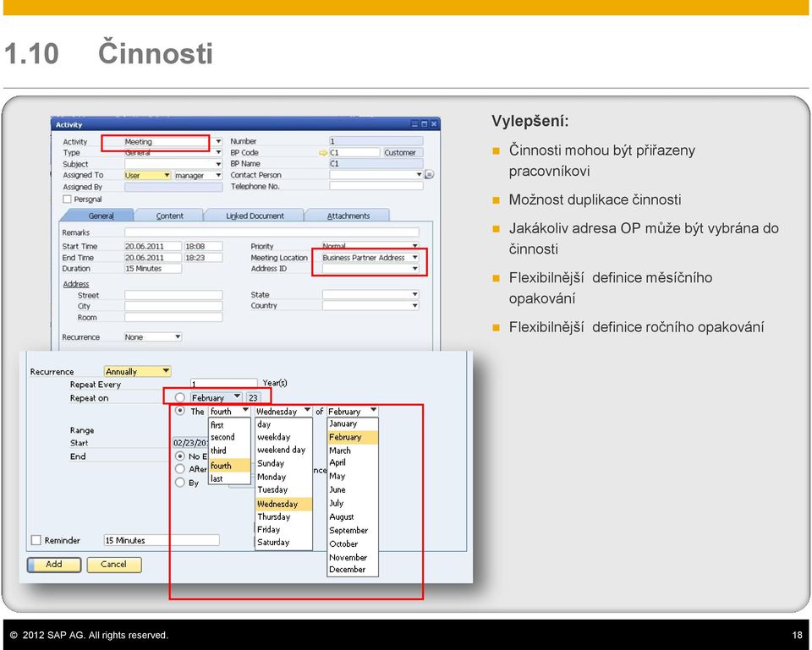Click the Reminder 15 Minutes field

tap(162, 540)
